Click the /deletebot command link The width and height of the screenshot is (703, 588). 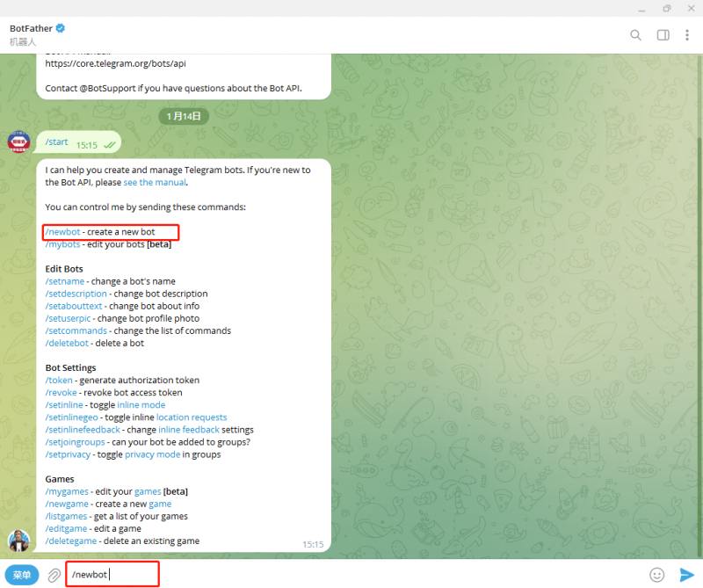pos(67,343)
